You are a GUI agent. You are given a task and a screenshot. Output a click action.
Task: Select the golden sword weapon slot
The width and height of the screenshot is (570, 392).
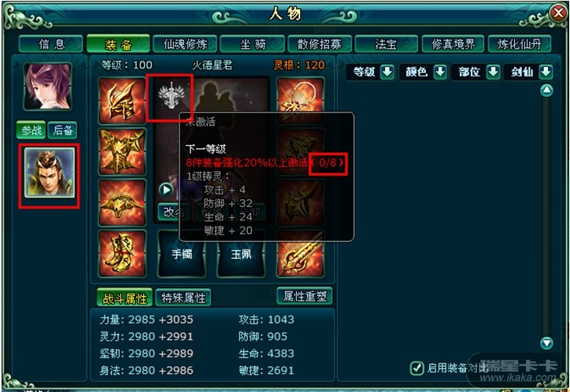(x=300, y=254)
